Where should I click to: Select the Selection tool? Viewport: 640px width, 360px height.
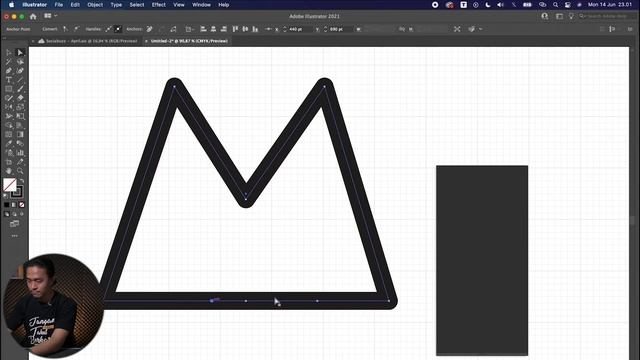[9, 52]
